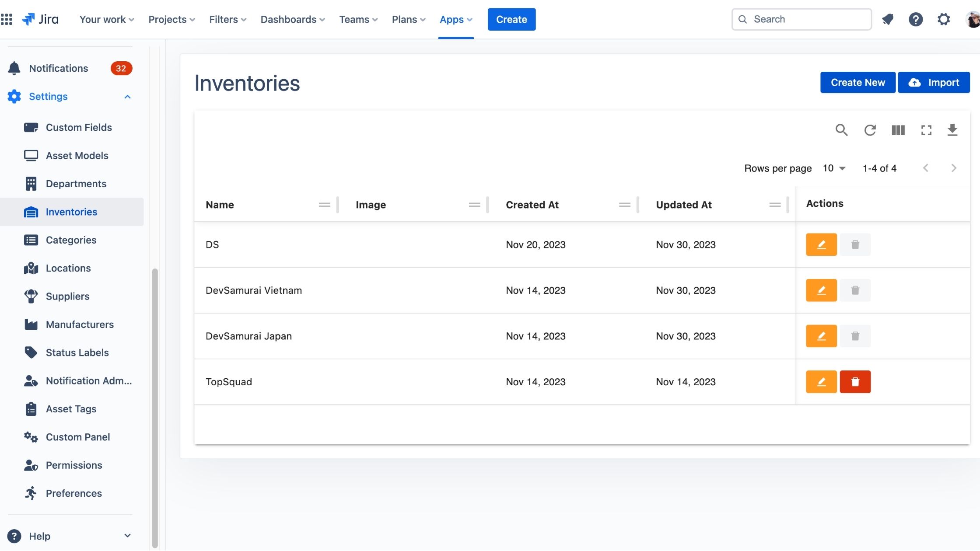Open the show/hide columns icon
This screenshot has height=551, width=980.
[x=898, y=130]
